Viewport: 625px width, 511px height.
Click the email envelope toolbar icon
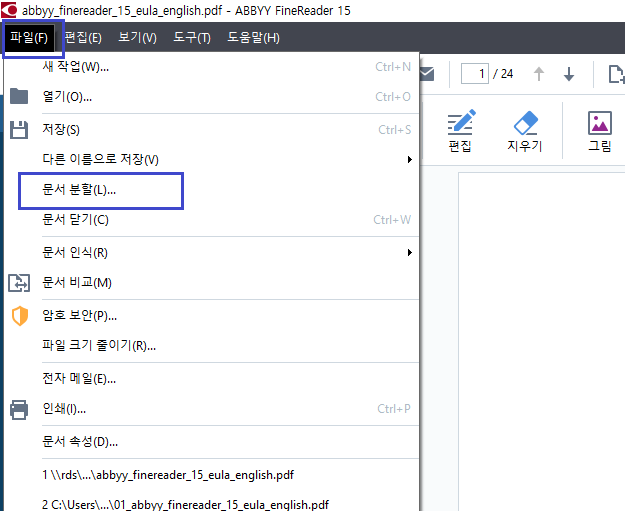427,74
